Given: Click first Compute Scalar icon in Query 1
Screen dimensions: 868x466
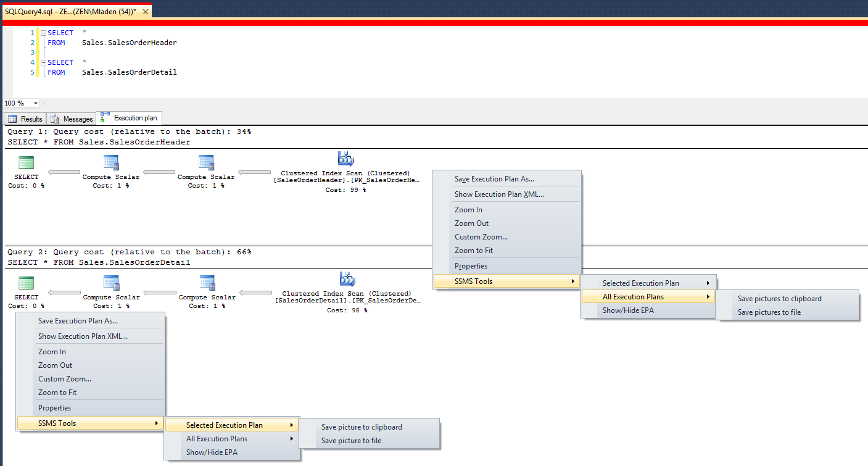Looking at the screenshot, I should tap(111, 163).
